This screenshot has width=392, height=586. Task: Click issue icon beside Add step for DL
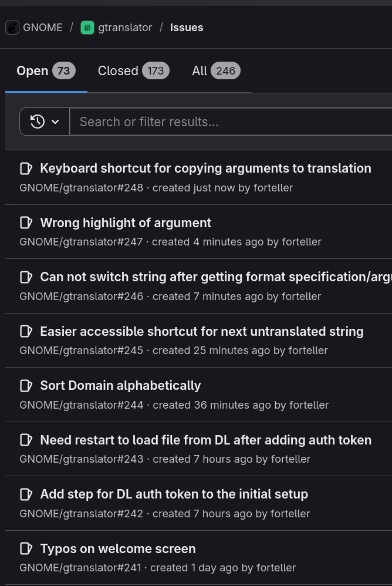(26, 494)
